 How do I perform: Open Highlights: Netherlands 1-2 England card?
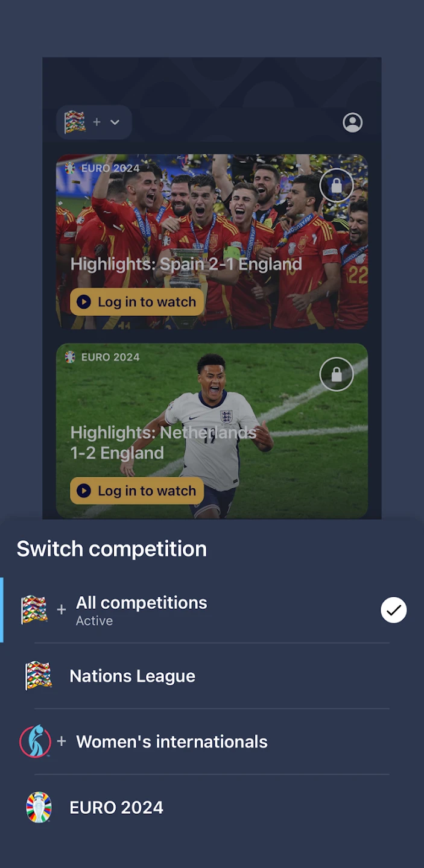point(212,430)
